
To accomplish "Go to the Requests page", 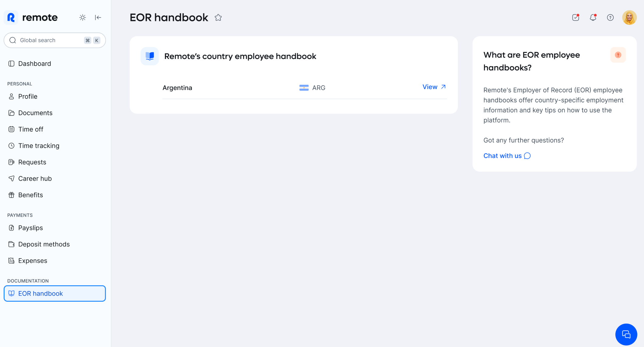I will [55, 162].
